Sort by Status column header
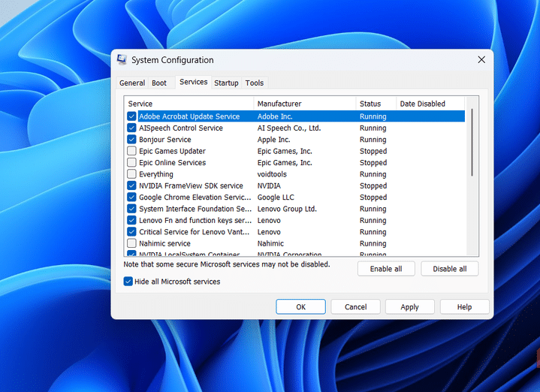540x392 pixels. (x=376, y=104)
